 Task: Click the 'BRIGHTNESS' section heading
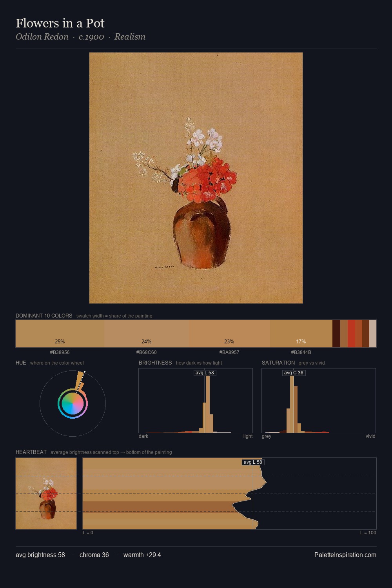pos(155,363)
